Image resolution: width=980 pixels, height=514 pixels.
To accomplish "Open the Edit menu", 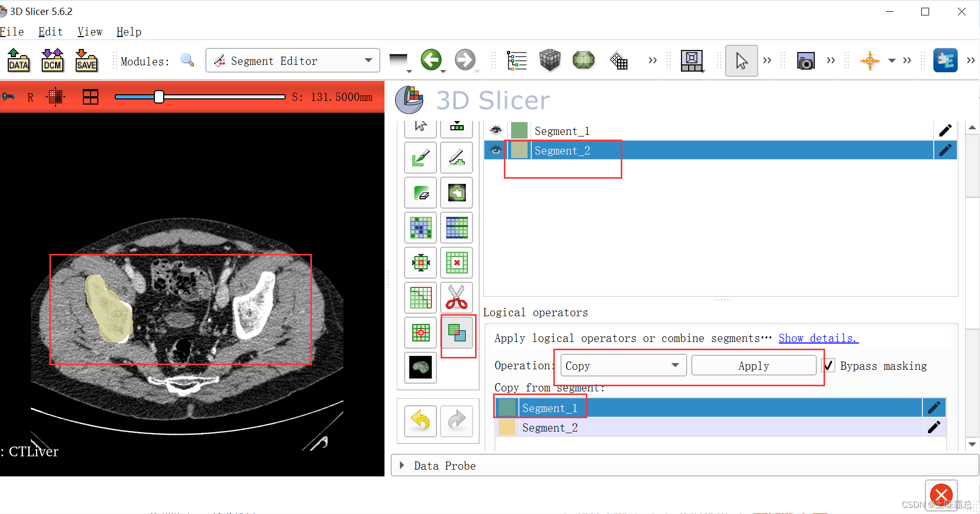I will pos(49,31).
